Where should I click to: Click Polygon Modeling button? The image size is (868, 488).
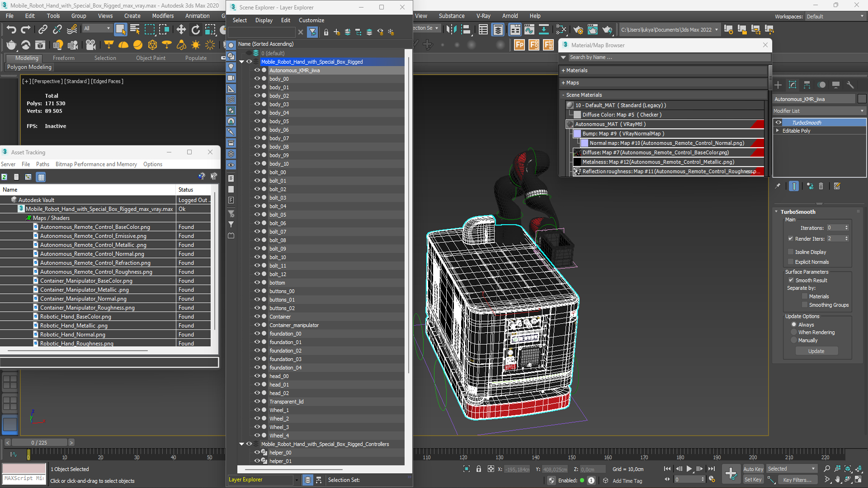click(29, 67)
